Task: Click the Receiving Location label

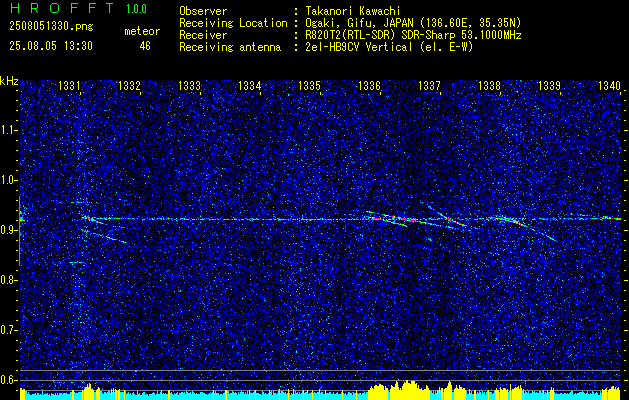Action: (233, 23)
